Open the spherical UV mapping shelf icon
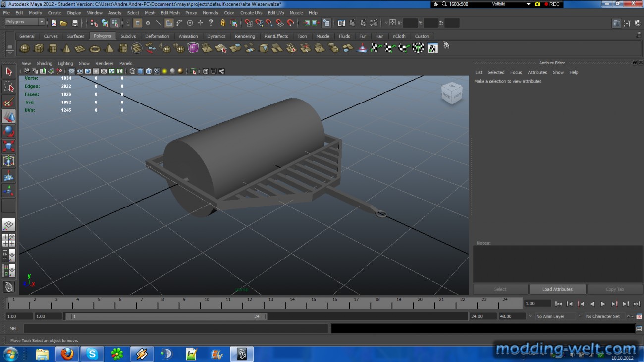Screen dimensions: 644x362 (x=404, y=48)
